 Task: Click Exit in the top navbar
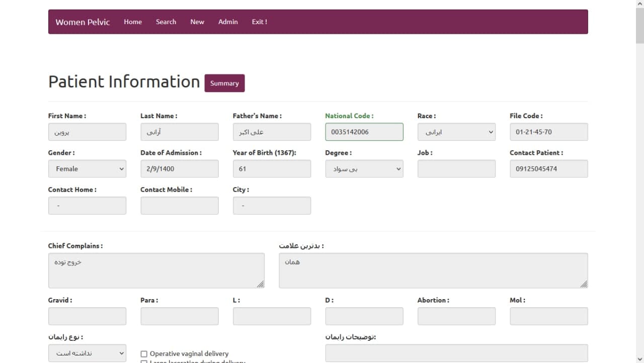click(x=259, y=22)
